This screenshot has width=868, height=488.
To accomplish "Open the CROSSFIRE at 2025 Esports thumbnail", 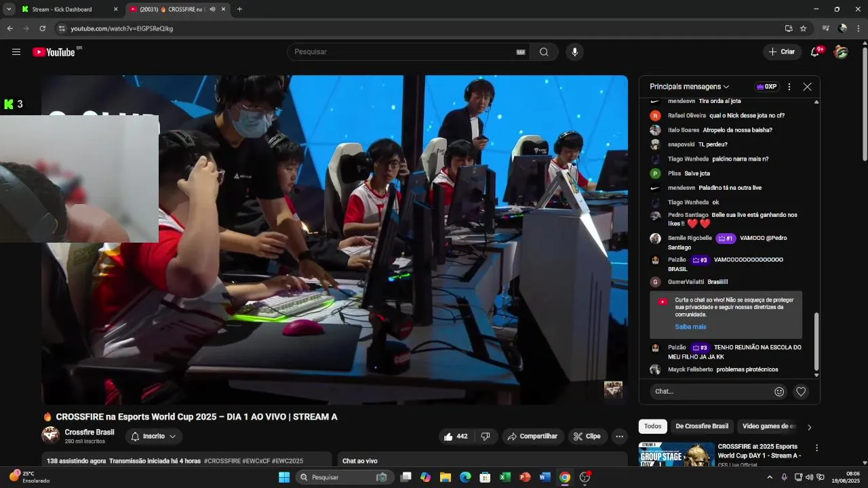I will coord(676,454).
